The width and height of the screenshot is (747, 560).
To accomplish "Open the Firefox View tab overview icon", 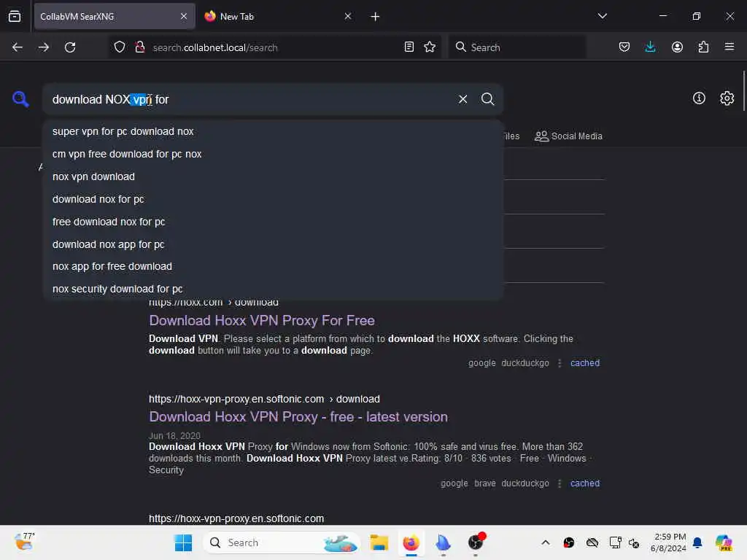I will pyautogui.click(x=15, y=16).
